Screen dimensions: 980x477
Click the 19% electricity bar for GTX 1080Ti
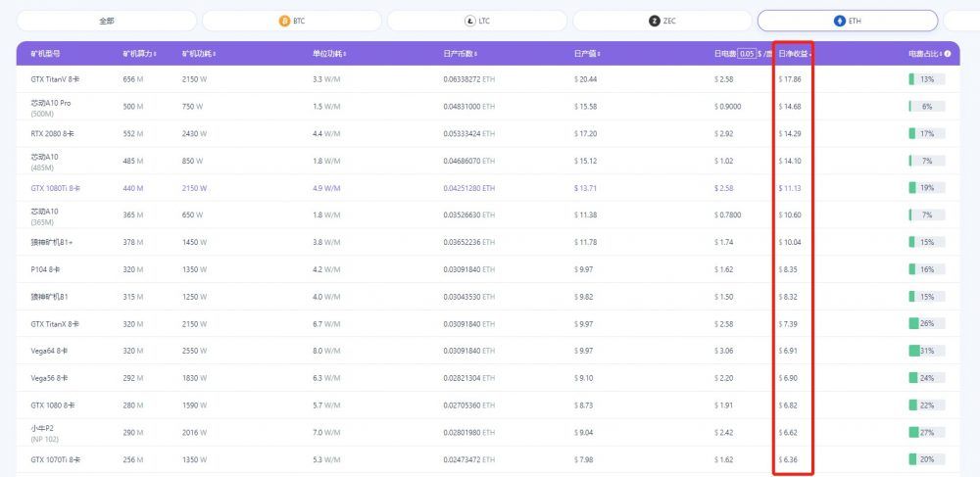[x=927, y=188]
